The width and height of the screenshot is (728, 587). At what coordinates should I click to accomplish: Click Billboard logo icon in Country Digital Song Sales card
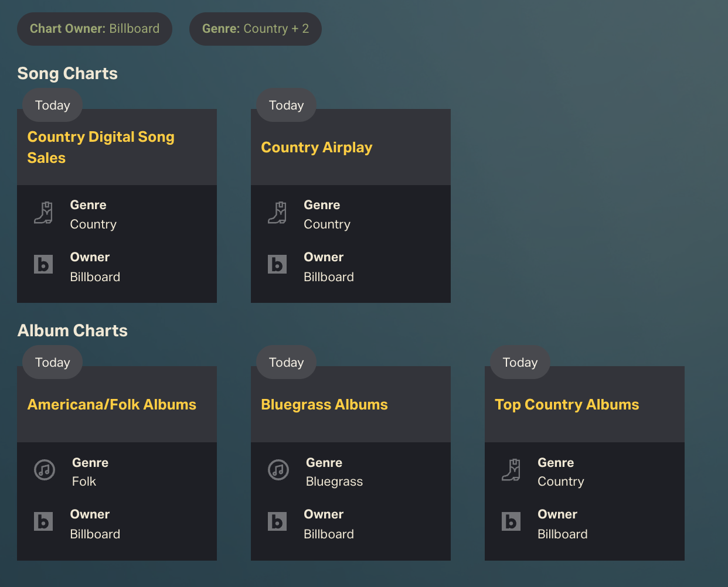pos(43,264)
